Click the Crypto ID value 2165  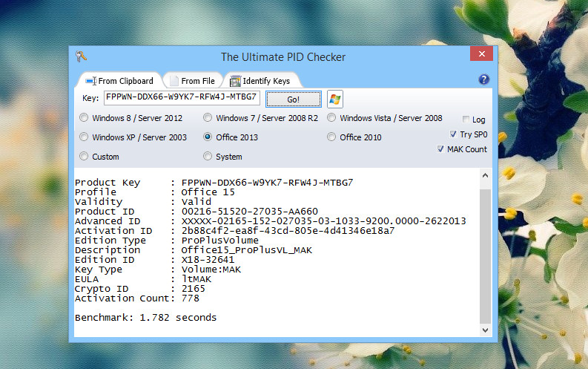click(194, 289)
